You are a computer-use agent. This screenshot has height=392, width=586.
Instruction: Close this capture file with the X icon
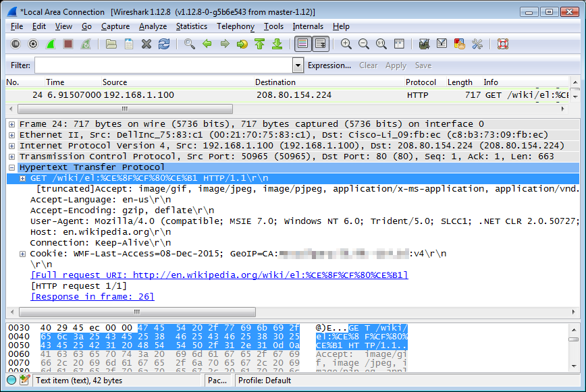(x=146, y=44)
